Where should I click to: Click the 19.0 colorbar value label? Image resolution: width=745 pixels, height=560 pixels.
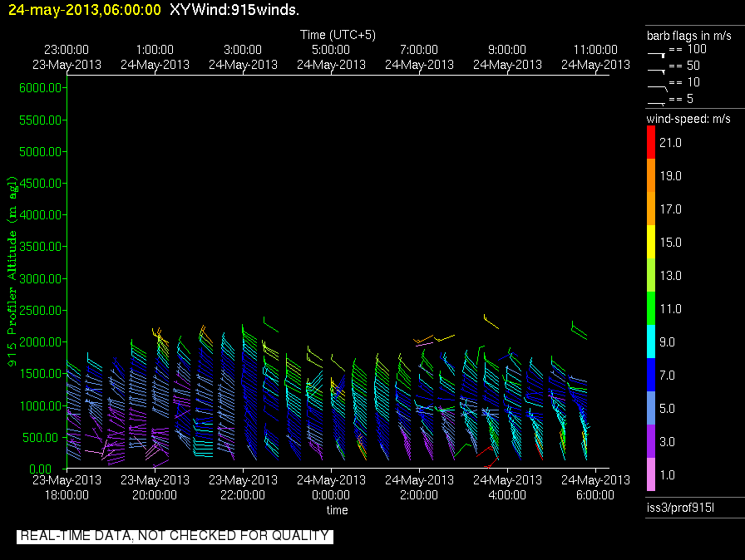click(x=670, y=176)
